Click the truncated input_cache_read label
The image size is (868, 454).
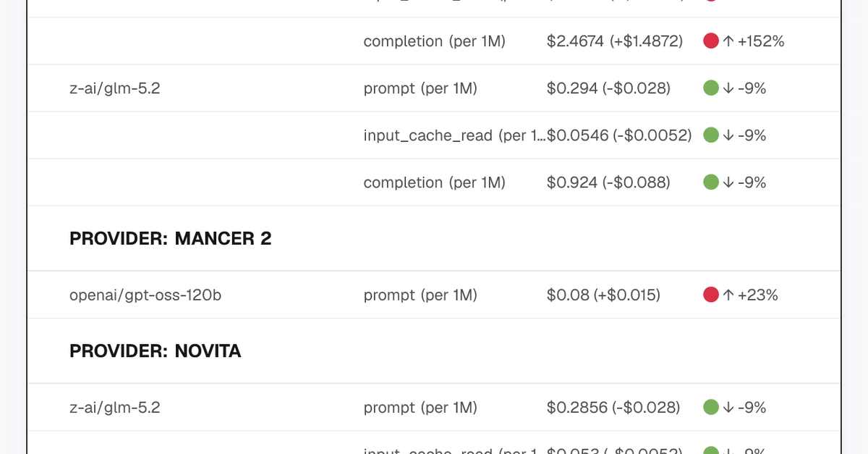455,135
